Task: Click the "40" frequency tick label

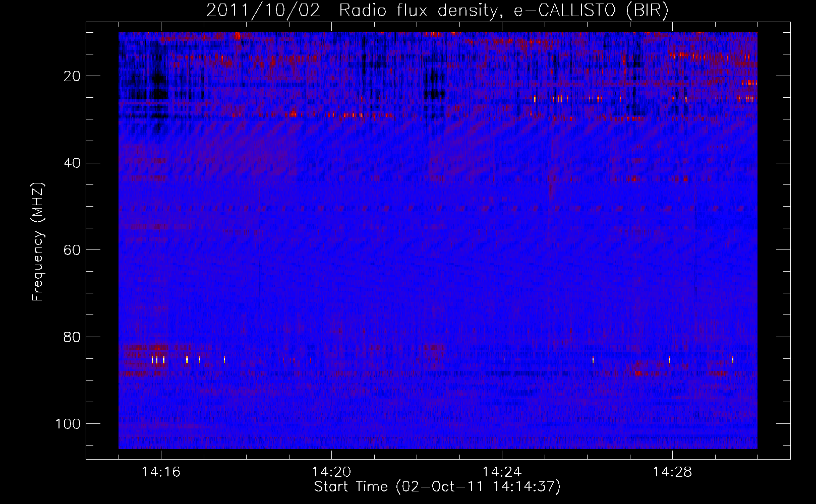Action: click(72, 163)
